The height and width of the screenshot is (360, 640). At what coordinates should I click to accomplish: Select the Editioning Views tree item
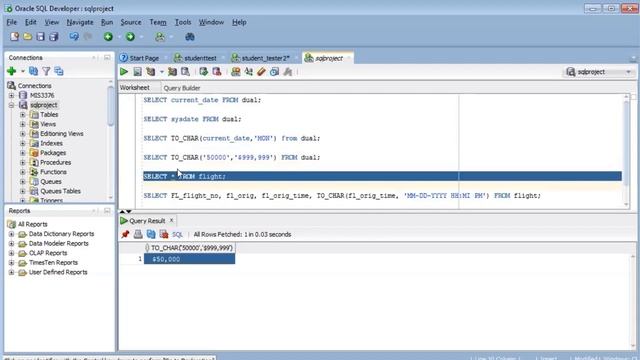click(62, 133)
